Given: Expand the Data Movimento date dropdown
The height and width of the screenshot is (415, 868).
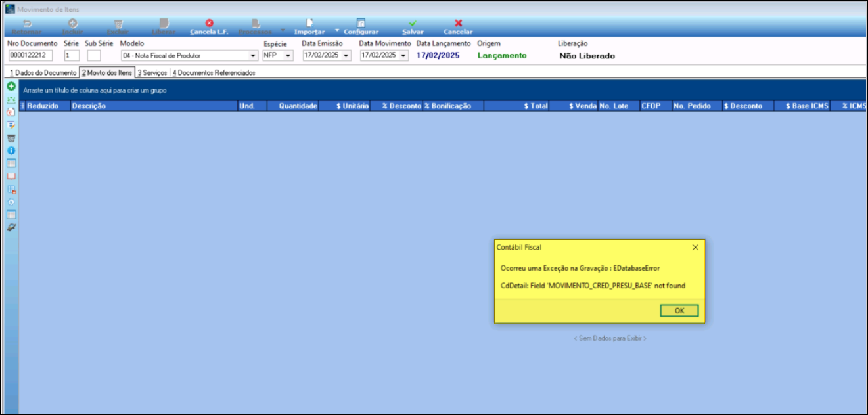Looking at the screenshot, I should (403, 56).
